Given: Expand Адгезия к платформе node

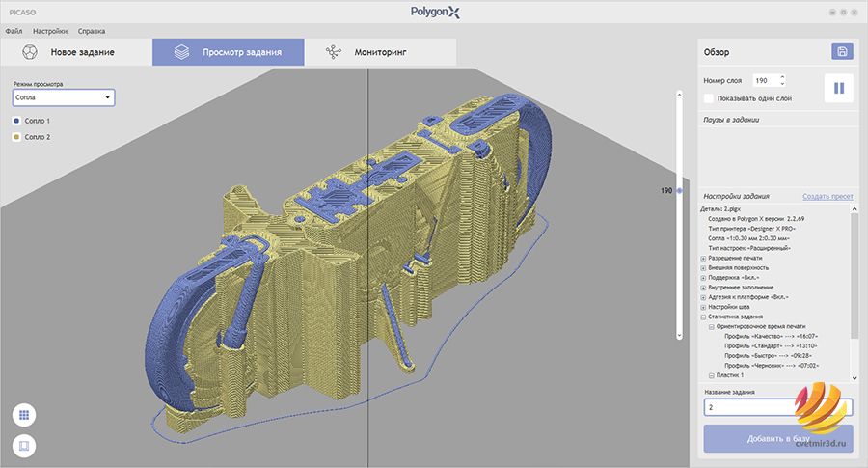Looking at the screenshot, I should coord(704,297).
